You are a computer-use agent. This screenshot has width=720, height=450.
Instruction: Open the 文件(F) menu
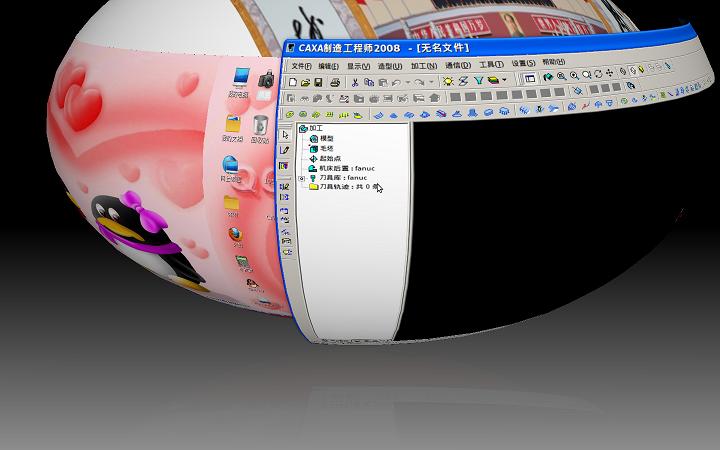[301, 66]
